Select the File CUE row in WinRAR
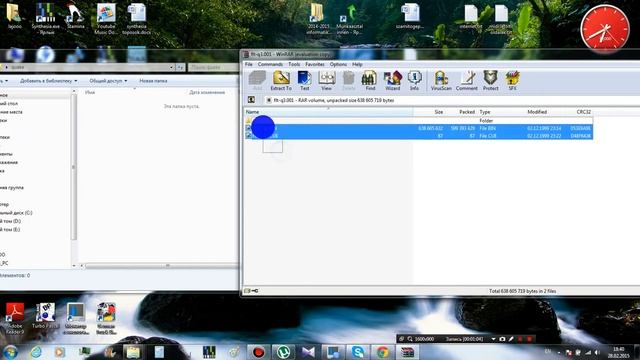640x360 pixels. point(418,136)
